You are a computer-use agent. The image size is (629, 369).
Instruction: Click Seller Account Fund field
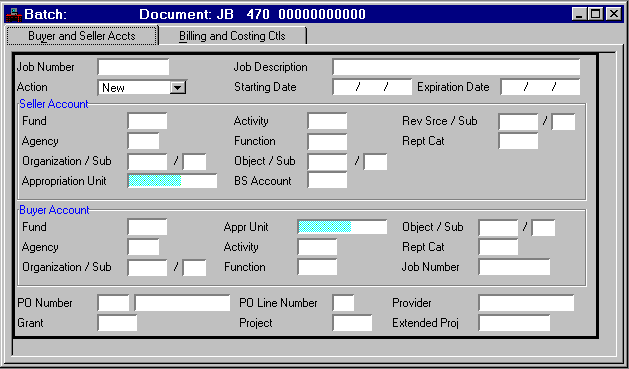click(147, 121)
